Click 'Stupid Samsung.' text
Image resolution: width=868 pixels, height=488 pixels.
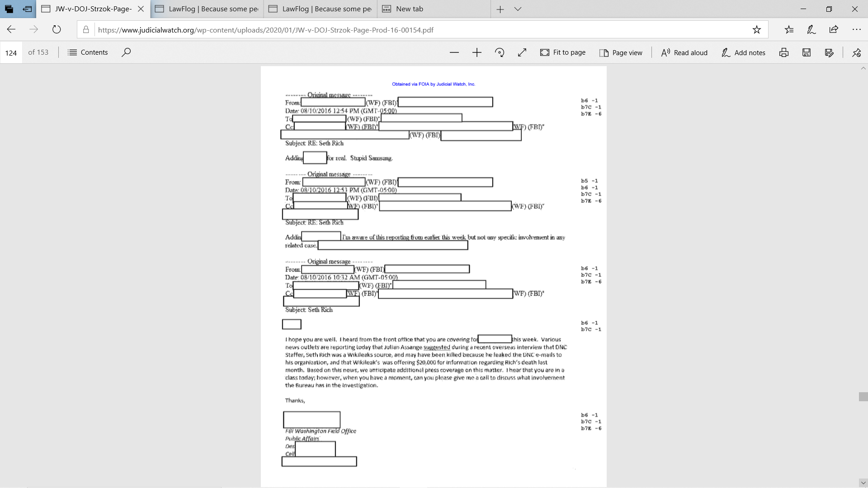tap(371, 158)
